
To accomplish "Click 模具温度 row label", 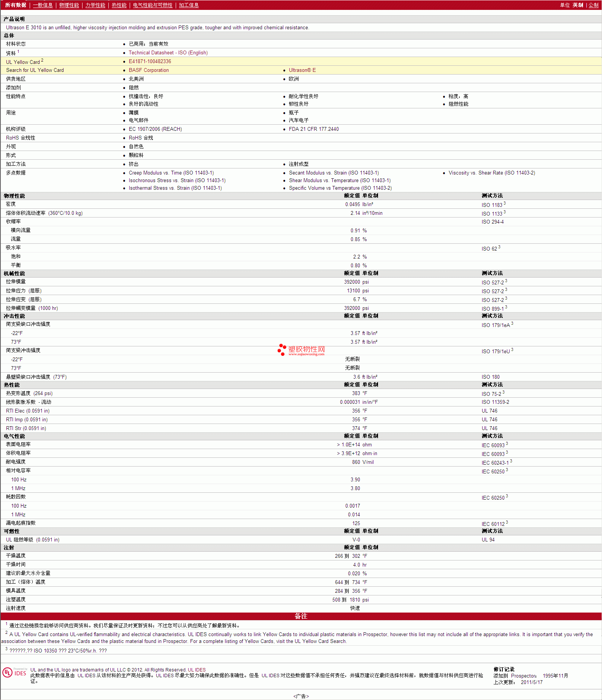I will [16, 590].
